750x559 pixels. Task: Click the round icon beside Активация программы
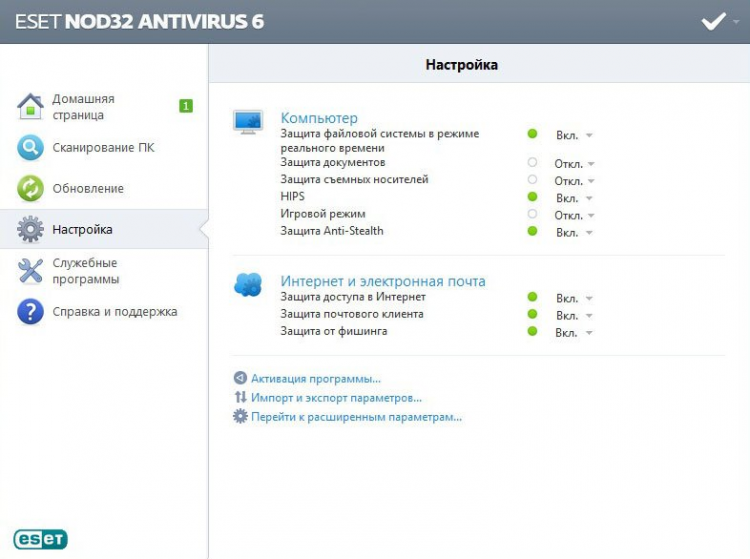point(240,378)
